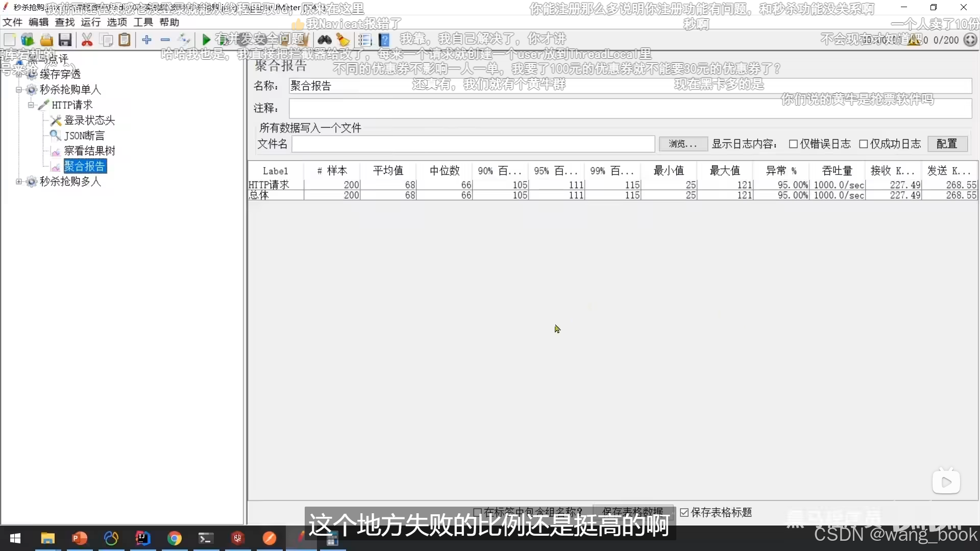Click into the 名称 name field
The width and height of the screenshot is (980, 551).
(x=630, y=86)
